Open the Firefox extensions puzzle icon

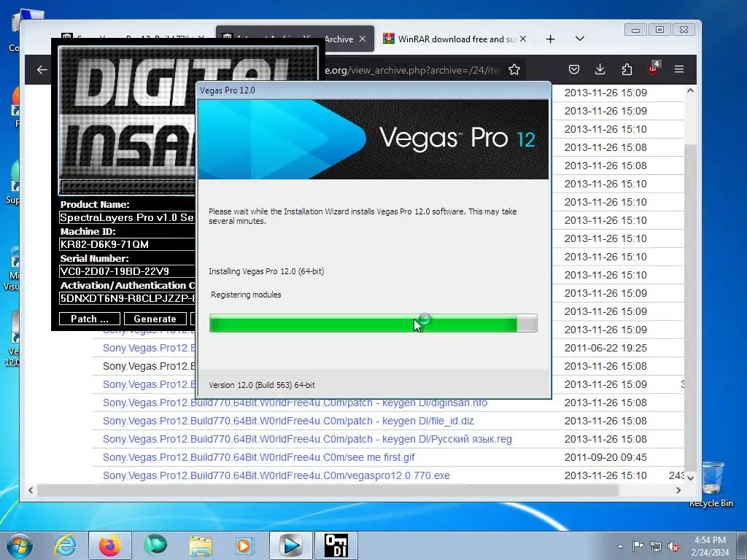(627, 69)
